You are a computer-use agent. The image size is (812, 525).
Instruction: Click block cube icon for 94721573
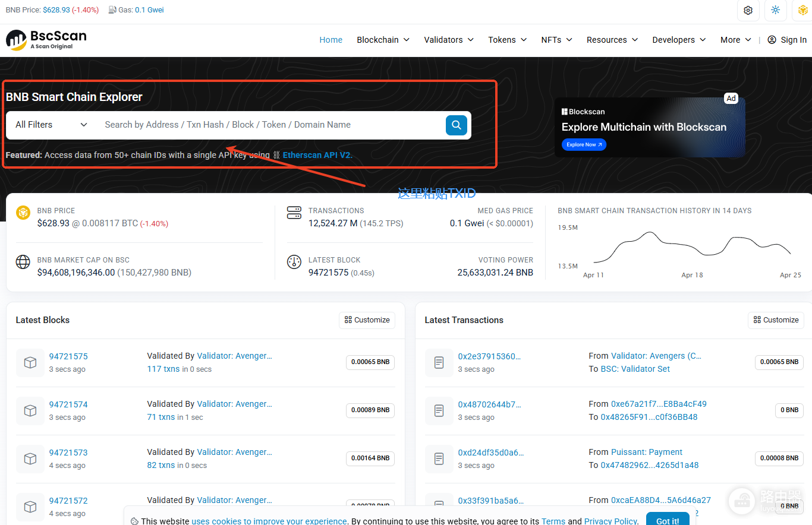[x=30, y=458]
